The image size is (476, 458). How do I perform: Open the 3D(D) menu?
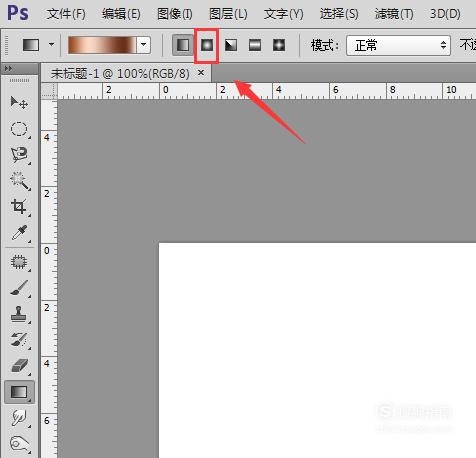[445, 14]
